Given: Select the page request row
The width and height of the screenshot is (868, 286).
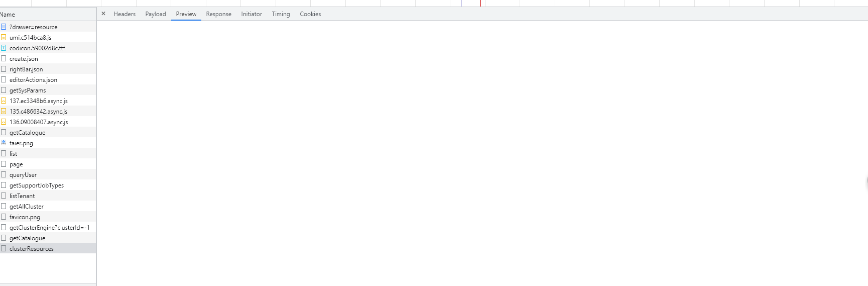Looking at the screenshot, I should point(48,164).
